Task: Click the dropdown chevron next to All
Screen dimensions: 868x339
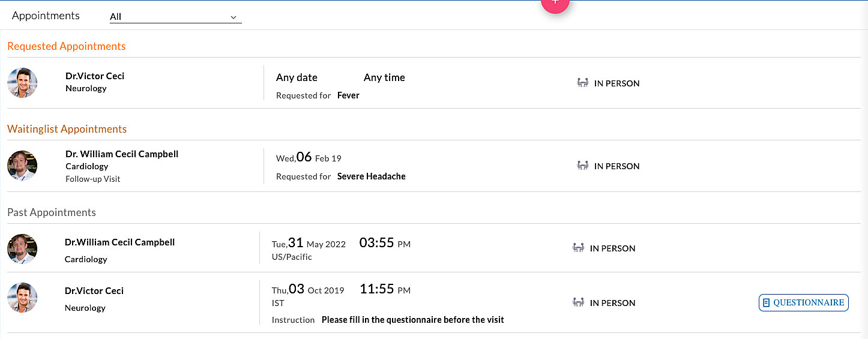Action: tap(234, 17)
